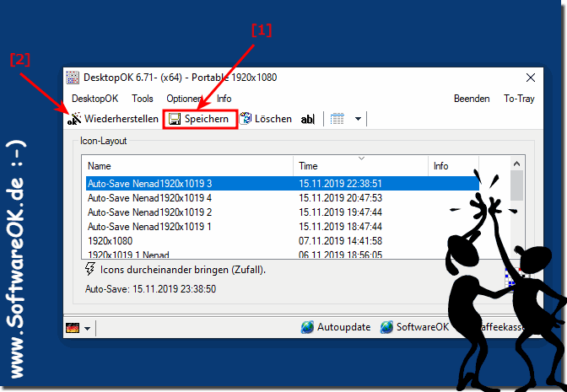Click the DesktopOK title bar app icon
The image size is (567, 392).
point(73,78)
